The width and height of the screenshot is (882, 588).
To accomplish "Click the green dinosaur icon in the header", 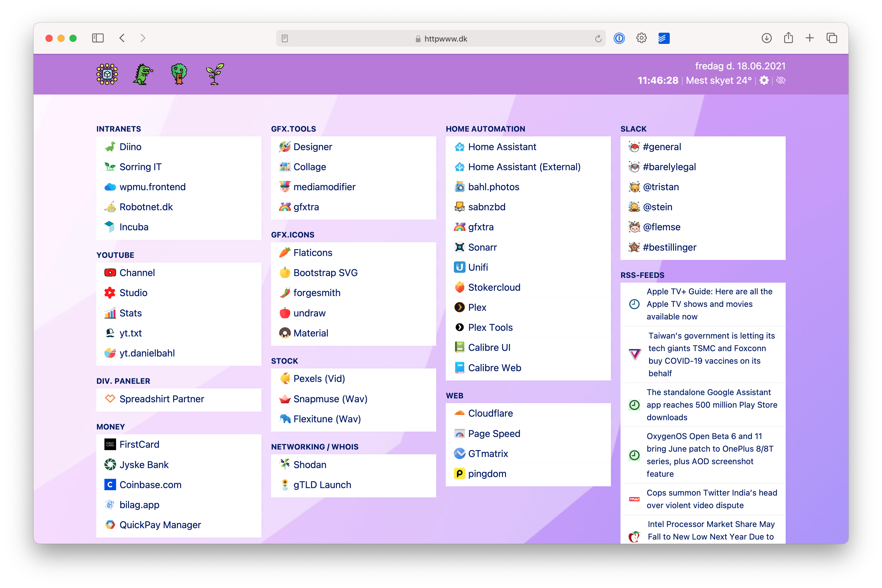I will (x=142, y=74).
